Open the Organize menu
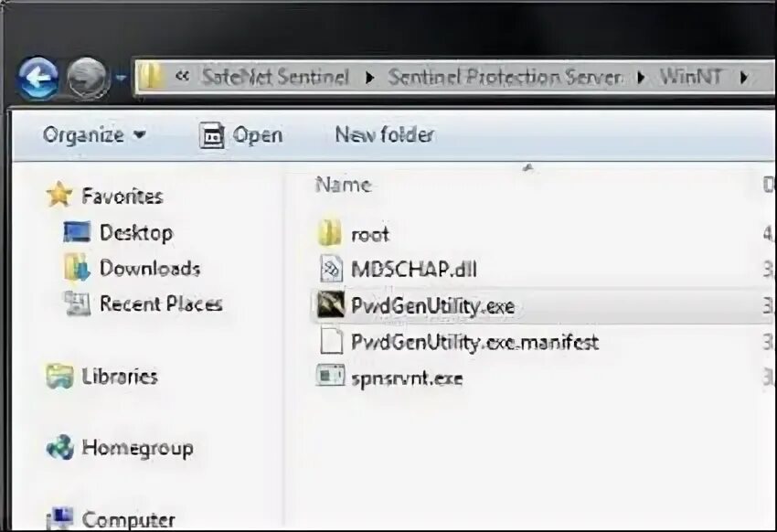Viewport: 777px width, 532px height. pyautogui.click(x=94, y=134)
